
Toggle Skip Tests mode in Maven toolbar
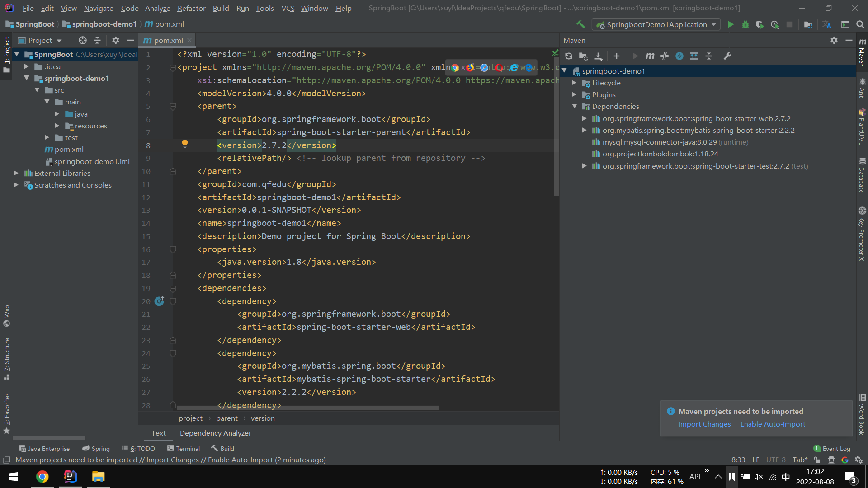pyautogui.click(x=665, y=56)
